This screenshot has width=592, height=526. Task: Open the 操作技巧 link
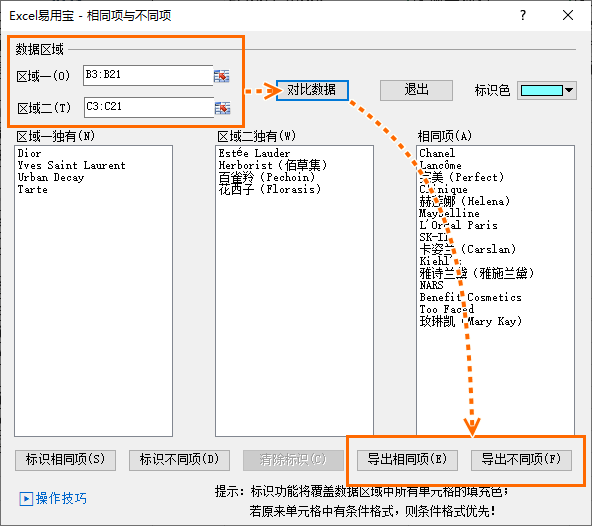pyautogui.click(x=61, y=498)
